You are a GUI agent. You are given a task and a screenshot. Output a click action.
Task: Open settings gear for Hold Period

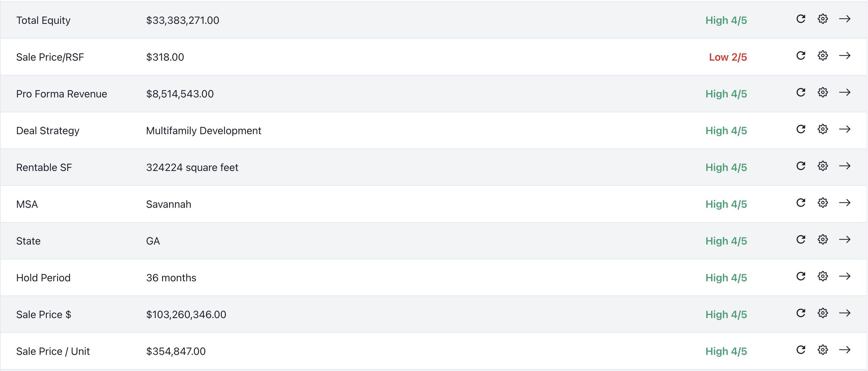(x=823, y=276)
